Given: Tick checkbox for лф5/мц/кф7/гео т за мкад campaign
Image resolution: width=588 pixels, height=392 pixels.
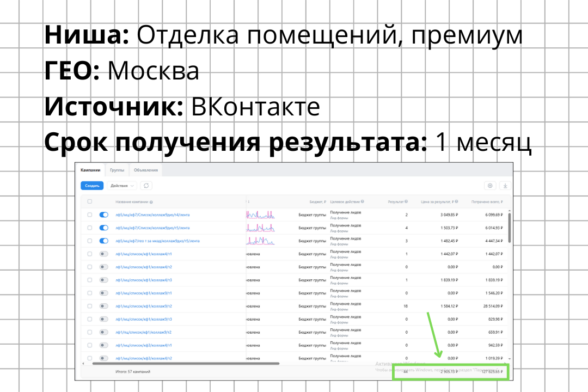Looking at the screenshot, I should pyautogui.click(x=90, y=241).
